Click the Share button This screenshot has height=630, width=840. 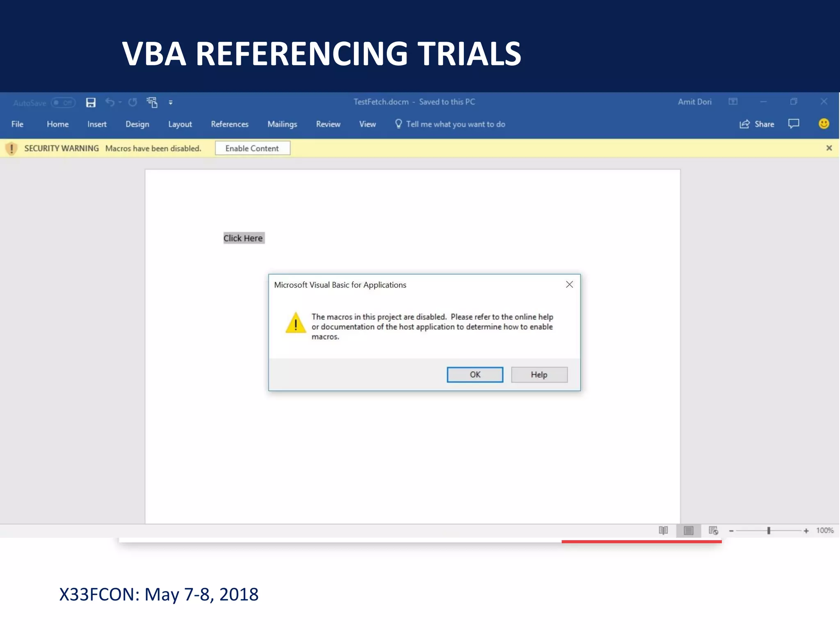pos(757,124)
